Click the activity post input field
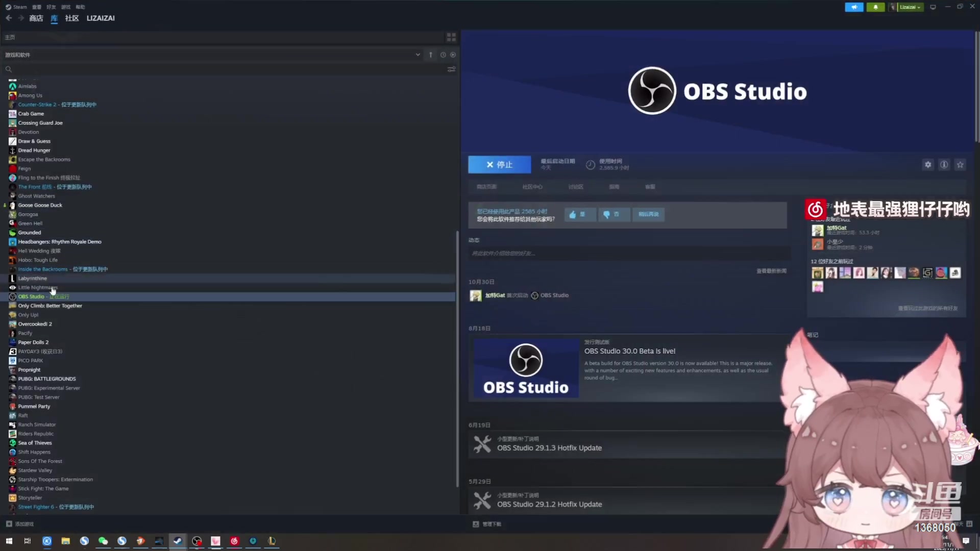The height and width of the screenshot is (551, 980). [x=629, y=254]
